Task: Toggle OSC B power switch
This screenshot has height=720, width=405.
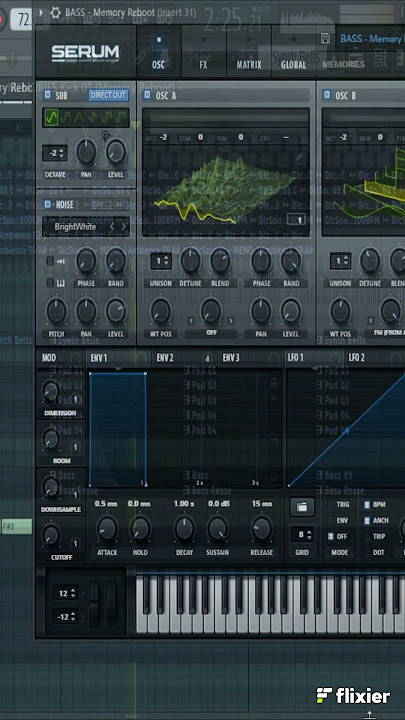Action: coord(326,95)
